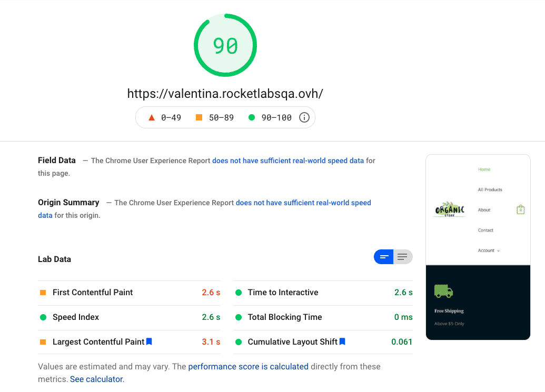Click the Organic Store logo in the preview
The image size is (545, 392).
point(450,210)
